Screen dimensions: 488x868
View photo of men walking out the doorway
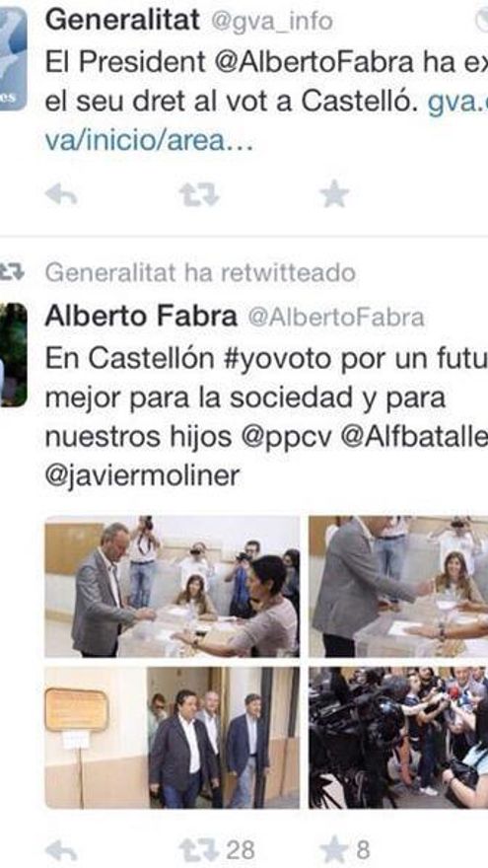[173, 738]
